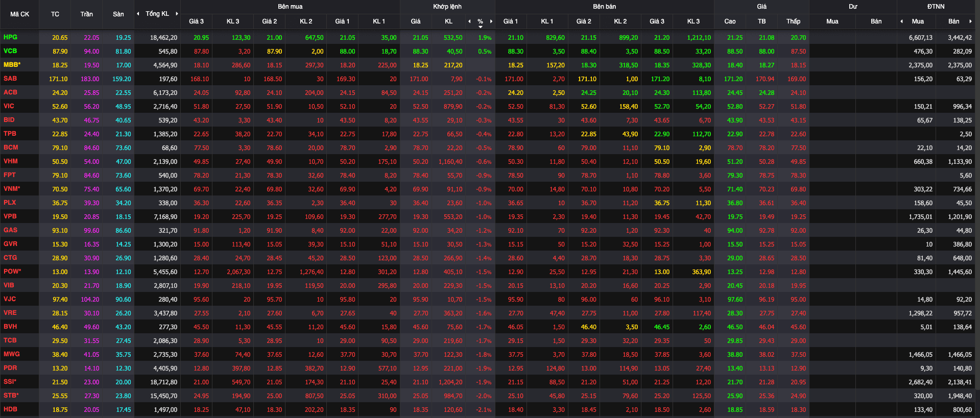
Task: Open the VPB stock symbol
Action: pos(10,216)
